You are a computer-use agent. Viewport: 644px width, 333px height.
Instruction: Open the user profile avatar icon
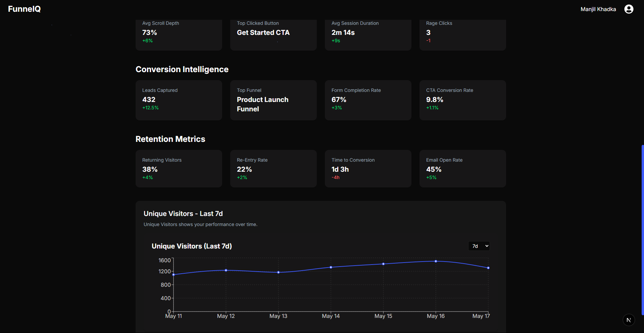(x=629, y=9)
